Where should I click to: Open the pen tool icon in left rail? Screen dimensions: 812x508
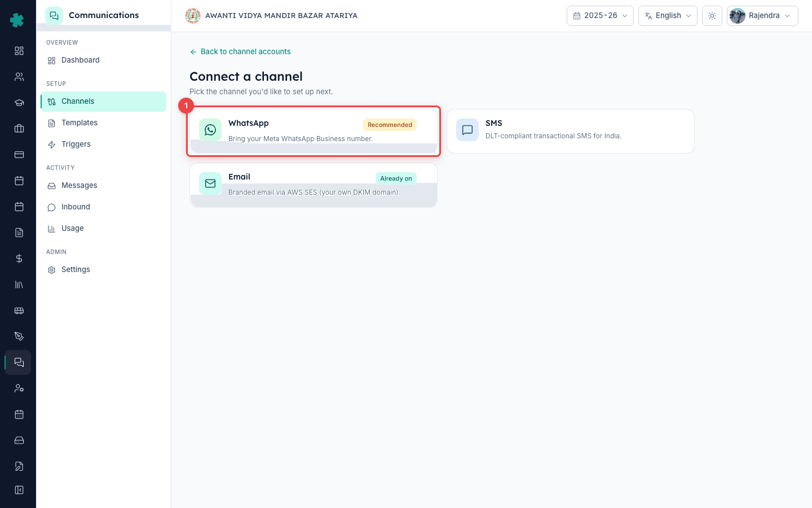click(x=19, y=336)
